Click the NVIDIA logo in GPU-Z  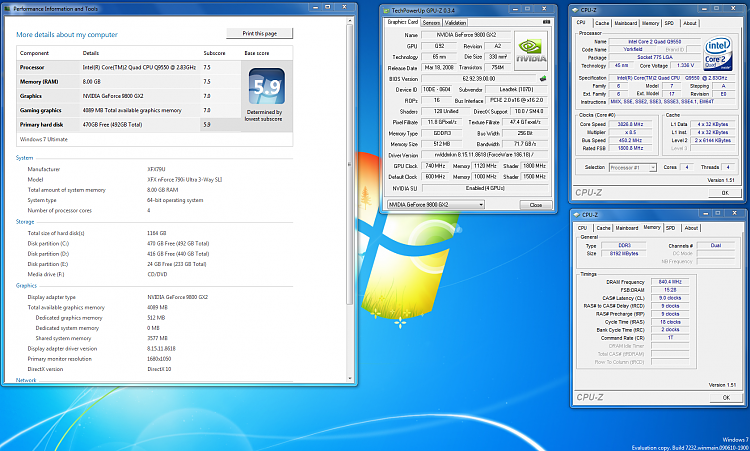(531, 51)
